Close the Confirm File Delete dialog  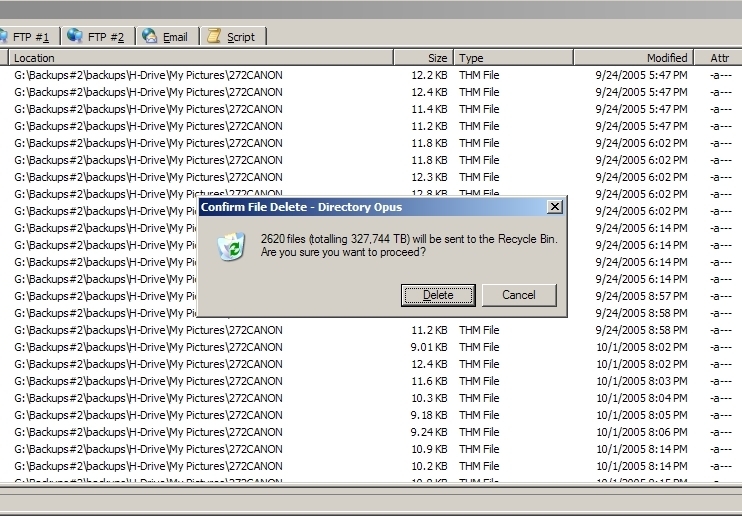coord(554,206)
